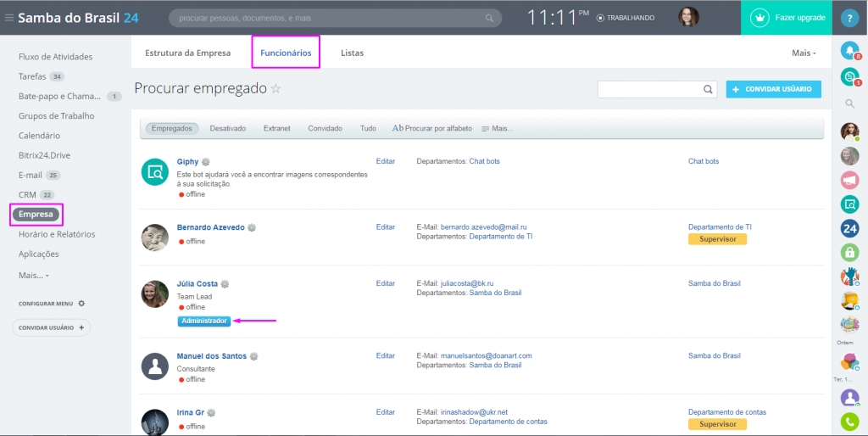Open E-mail in left menu
This screenshot has width=868, height=436.
(30, 175)
